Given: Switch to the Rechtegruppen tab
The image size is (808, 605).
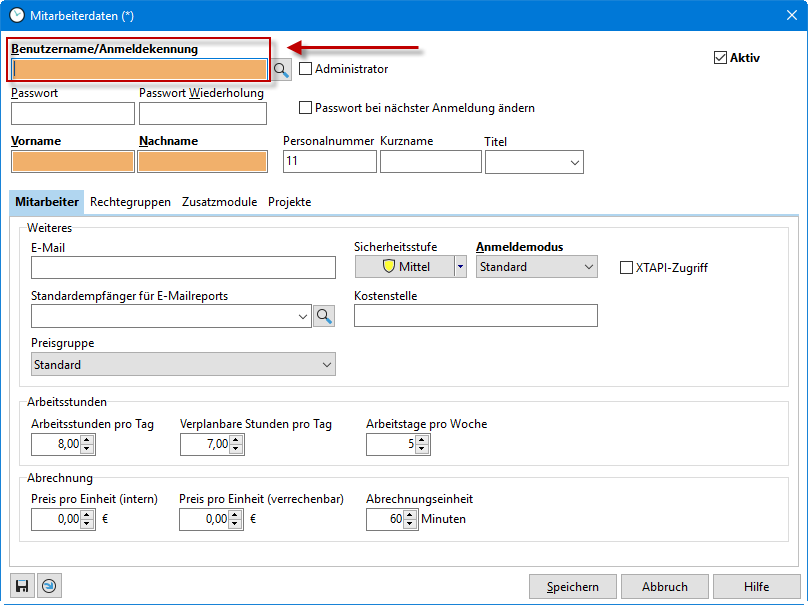Looking at the screenshot, I should [x=130, y=202].
